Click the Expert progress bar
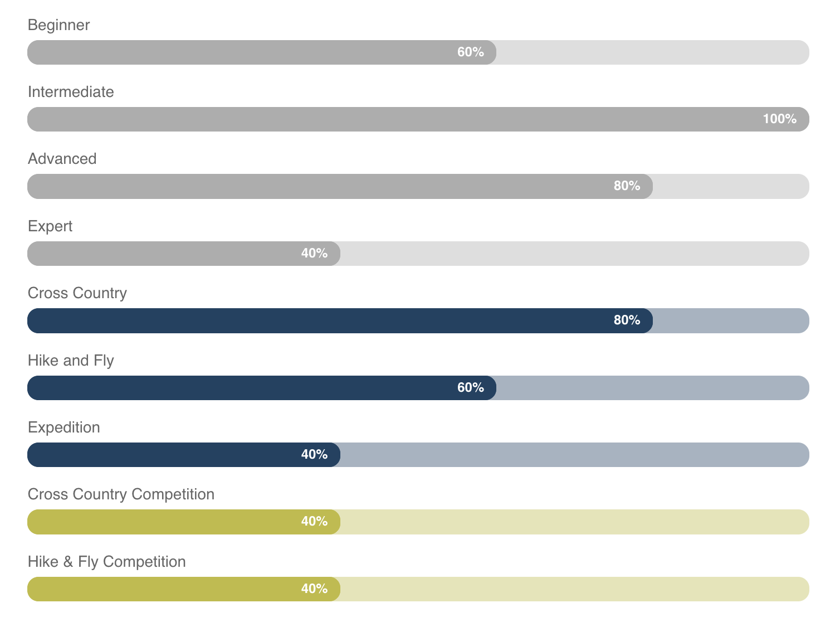The height and width of the screenshot is (632, 840). (x=418, y=254)
